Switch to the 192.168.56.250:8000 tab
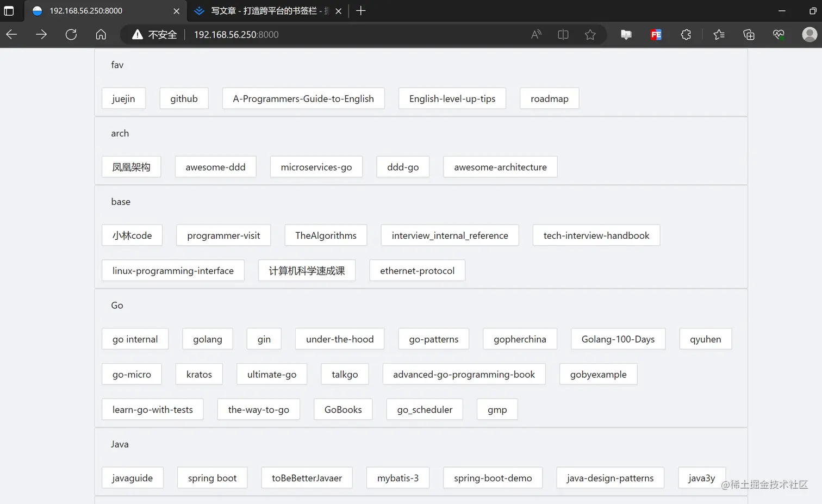This screenshot has height=504, width=822. tap(105, 11)
